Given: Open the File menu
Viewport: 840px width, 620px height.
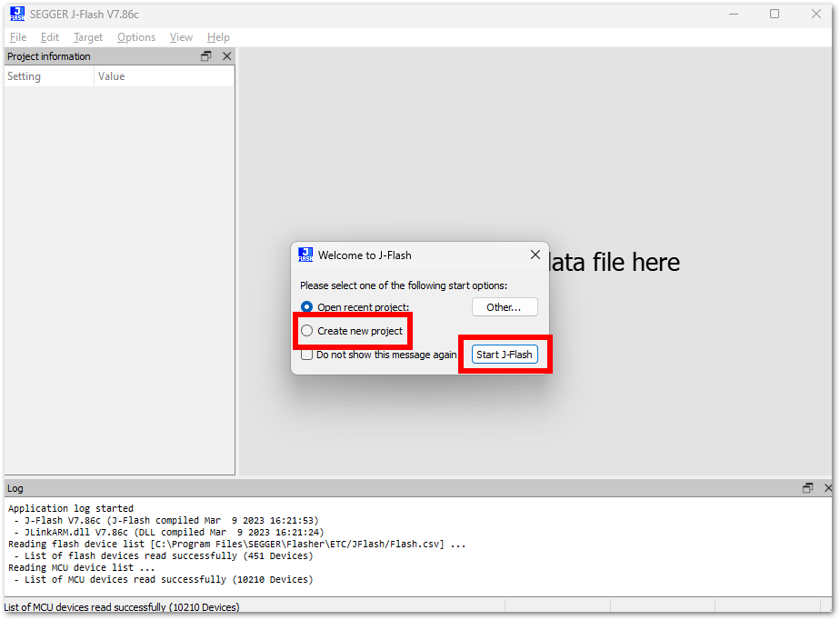Looking at the screenshot, I should pos(18,37).
